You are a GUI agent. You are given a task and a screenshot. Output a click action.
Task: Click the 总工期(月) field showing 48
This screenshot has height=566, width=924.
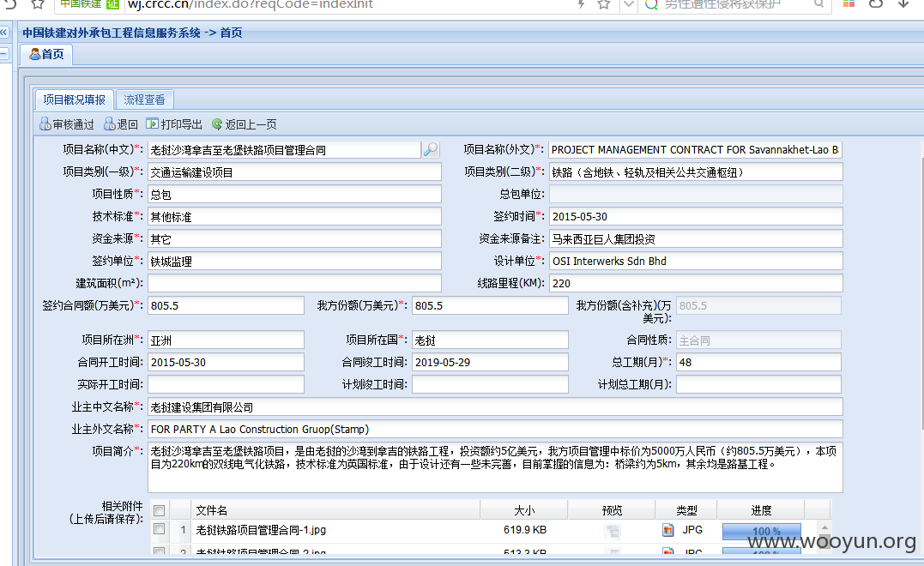coord(758,362)
